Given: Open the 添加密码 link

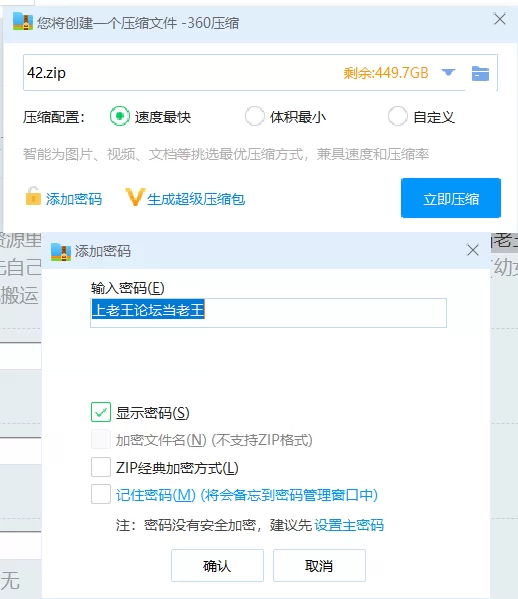Looking at the screenshot, I should (74, 199).
